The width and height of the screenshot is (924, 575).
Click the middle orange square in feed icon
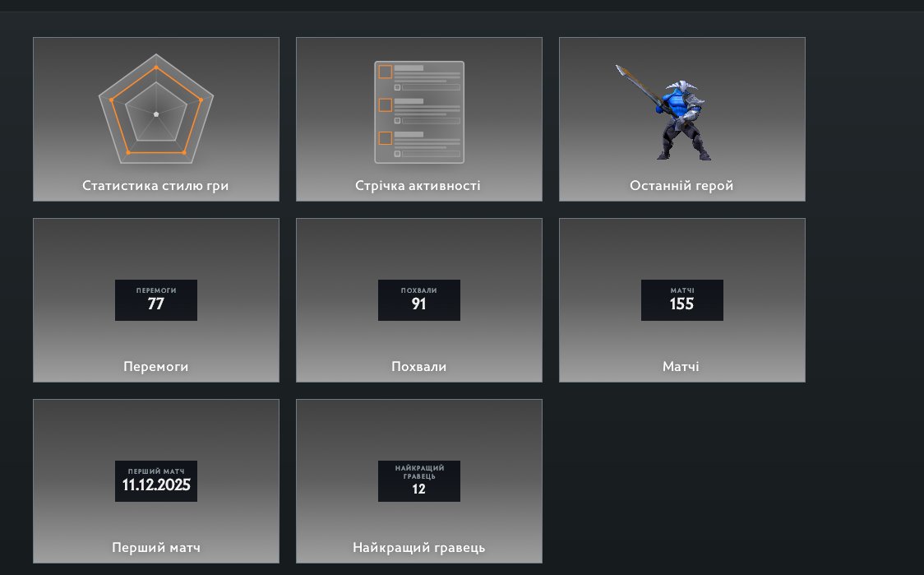pyautogui.click(x=385, y=105)
